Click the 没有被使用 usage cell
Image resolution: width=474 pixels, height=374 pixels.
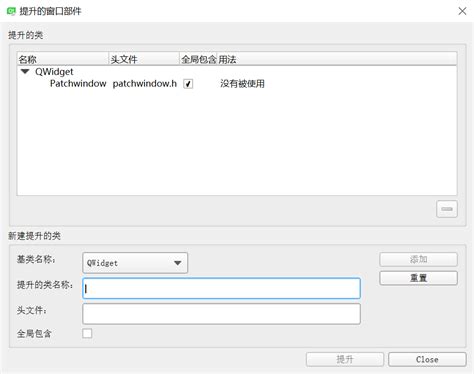242,84
